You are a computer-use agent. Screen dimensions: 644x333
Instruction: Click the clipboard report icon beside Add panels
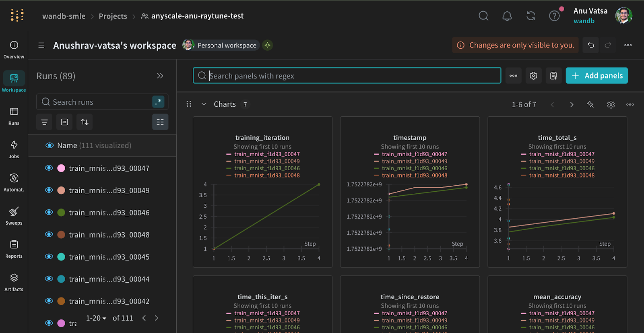point(553,76)
